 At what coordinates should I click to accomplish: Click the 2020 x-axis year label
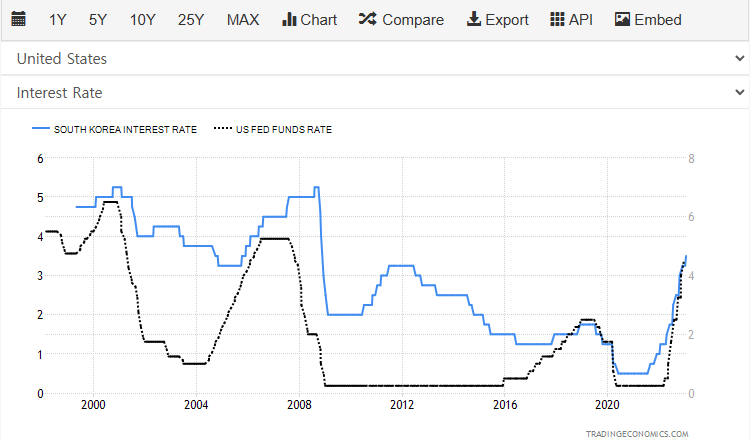coord(607,405)
